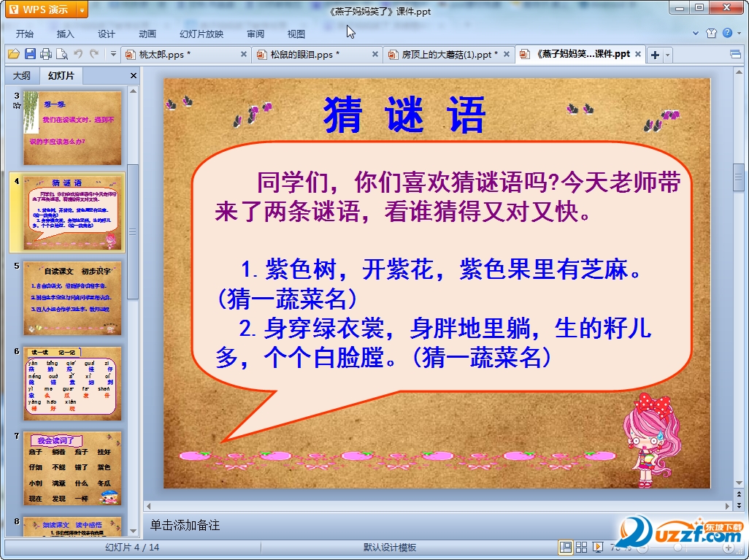Screen dimensions: 749x560
Task: Select slide 4 thumbnail 猜谜语
Action: pyautogui.click(x=72, y=212)
